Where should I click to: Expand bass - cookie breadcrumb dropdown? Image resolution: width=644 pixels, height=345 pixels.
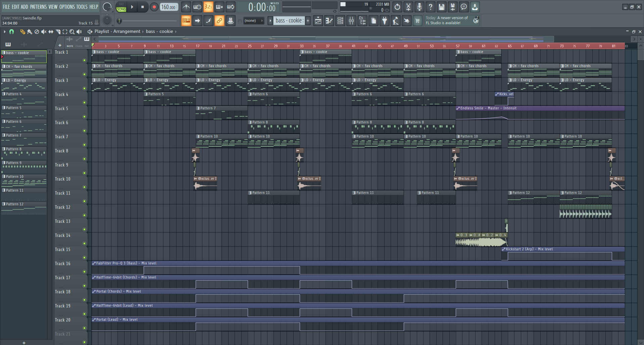tap(176, 32)
